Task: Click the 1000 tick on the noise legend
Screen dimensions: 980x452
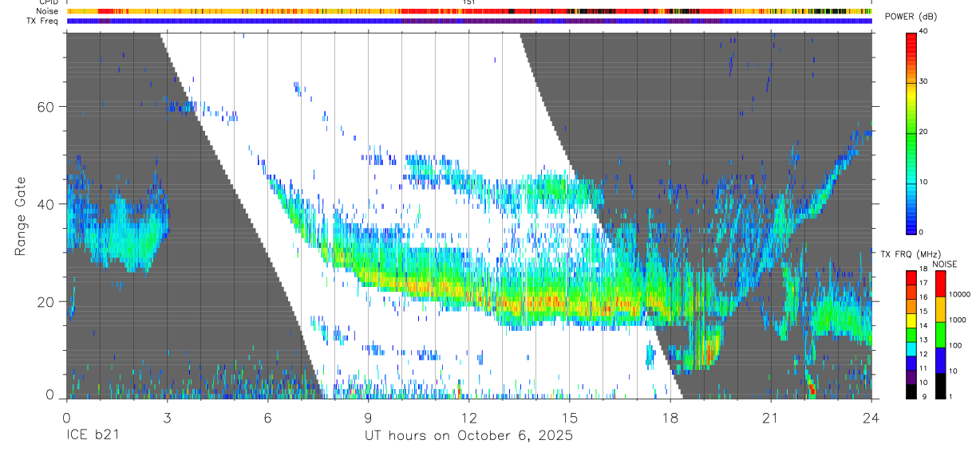Action: point(957,320)
